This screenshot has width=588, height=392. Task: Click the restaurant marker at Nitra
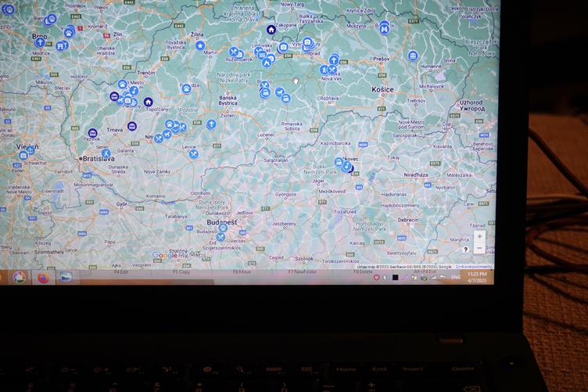(x=159, y=138)
